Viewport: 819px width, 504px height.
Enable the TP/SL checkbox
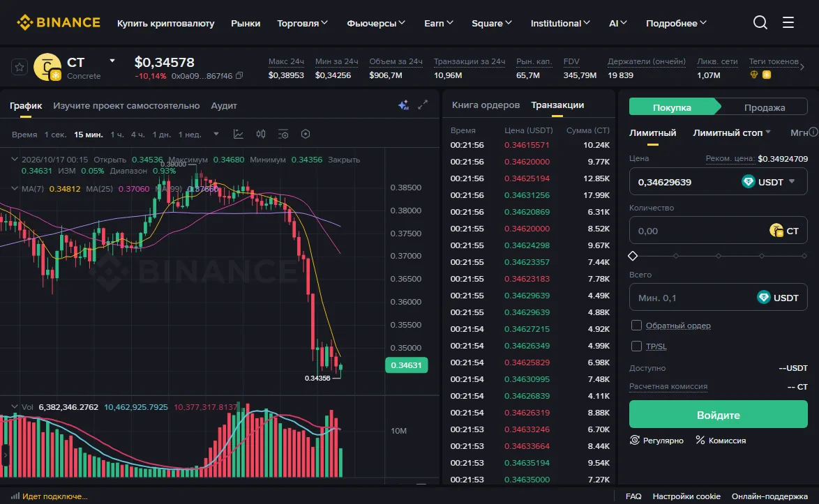click(636, 346)
